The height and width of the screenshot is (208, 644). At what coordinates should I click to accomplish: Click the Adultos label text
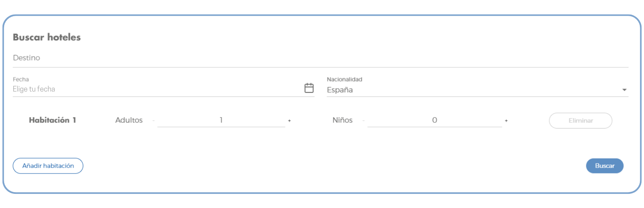pyautogui.click(x=129, y=120)
